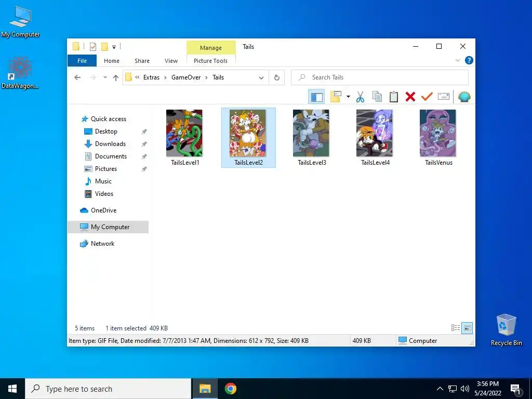532x399 pixels.
Task: Open the Recycle Bin desktop icon
Action: [506, 330]
